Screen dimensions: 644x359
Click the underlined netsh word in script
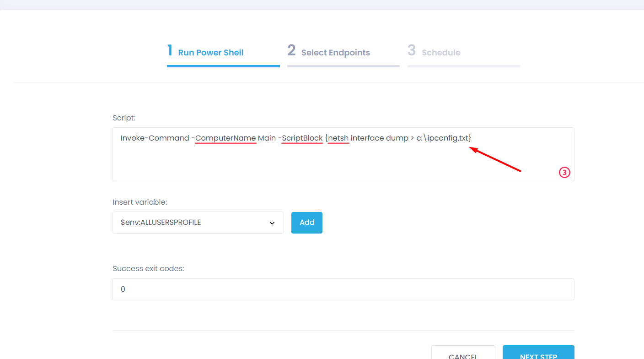click(x=338, y=138)
